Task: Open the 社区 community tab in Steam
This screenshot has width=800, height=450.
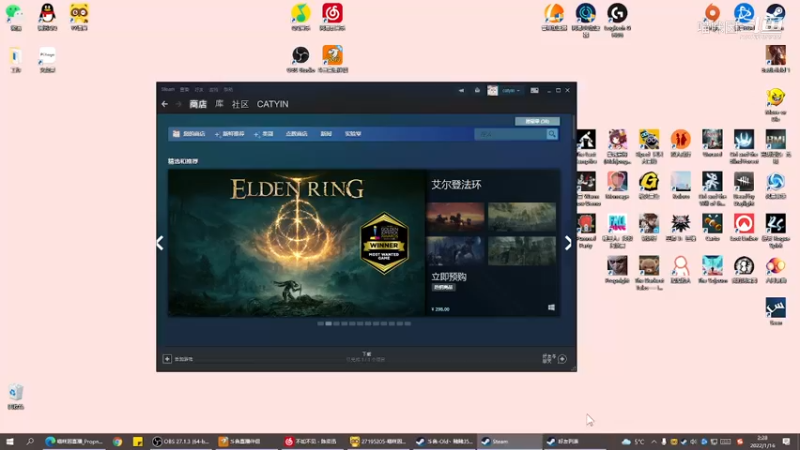Action: pyautogui.click(x=240, y=104)
